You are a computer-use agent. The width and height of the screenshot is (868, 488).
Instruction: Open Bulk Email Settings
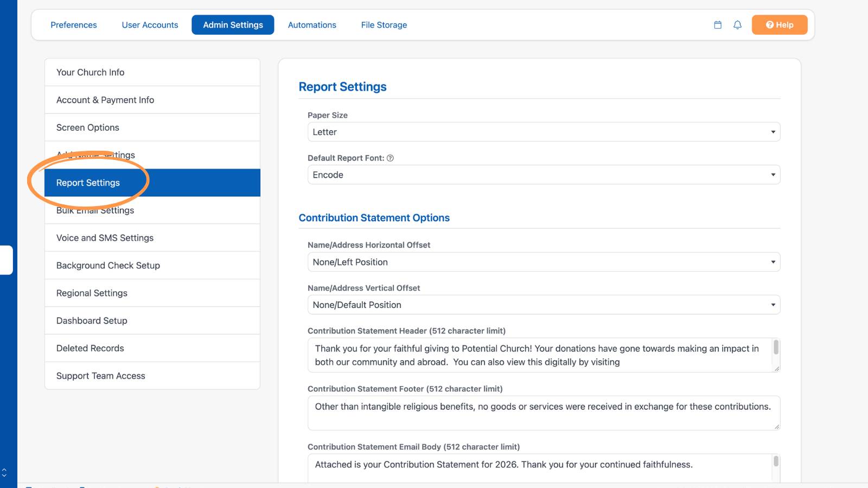coord(152,210)
